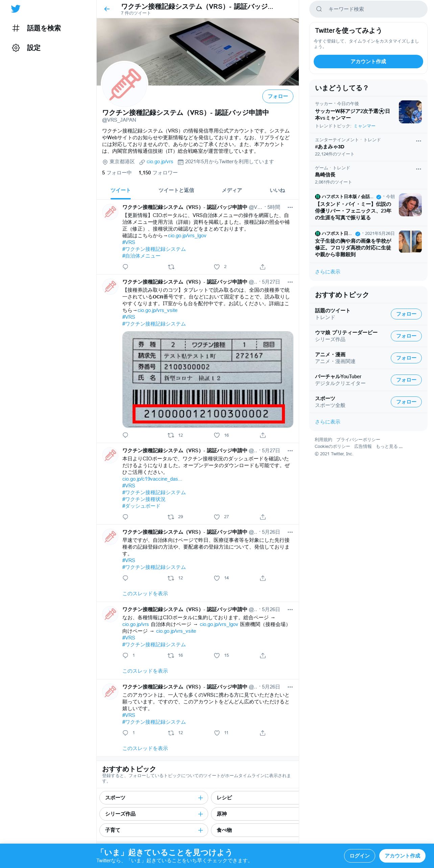The width and height of the screenshot is (434, 868).
Task: Open more options for #あまみゃ3D trend
Action: click(418, 141)
